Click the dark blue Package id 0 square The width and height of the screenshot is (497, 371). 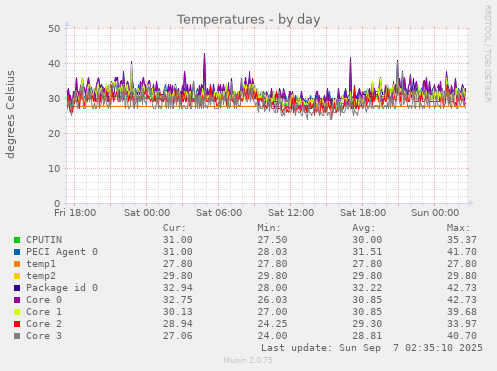click(x=17, y=288)
